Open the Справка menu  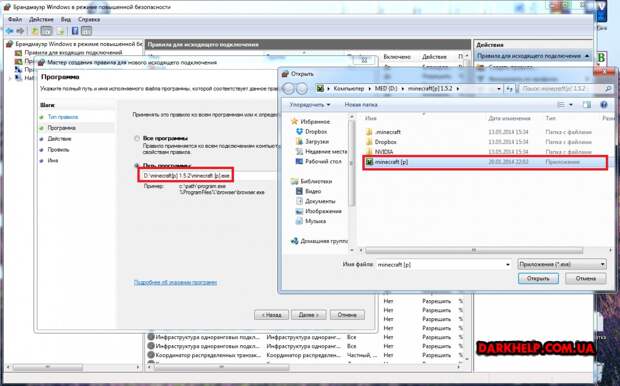89,19
